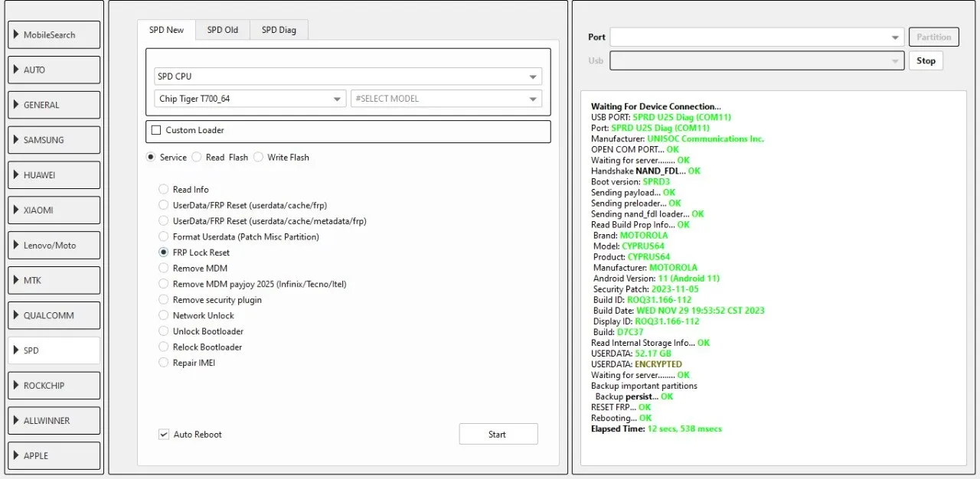Screen dimensions: 980x479
Task: Open the #SELECT MODEL dropdown
Action: [x=446, y=99]
